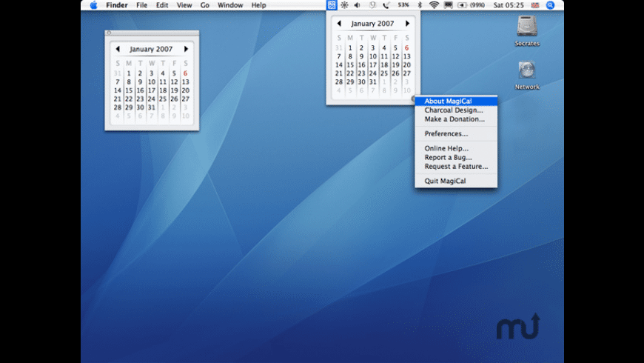Open the Wi-Fi AirPort status icon
The width and height of the screenshot is (644, 363).
point(434,5)
